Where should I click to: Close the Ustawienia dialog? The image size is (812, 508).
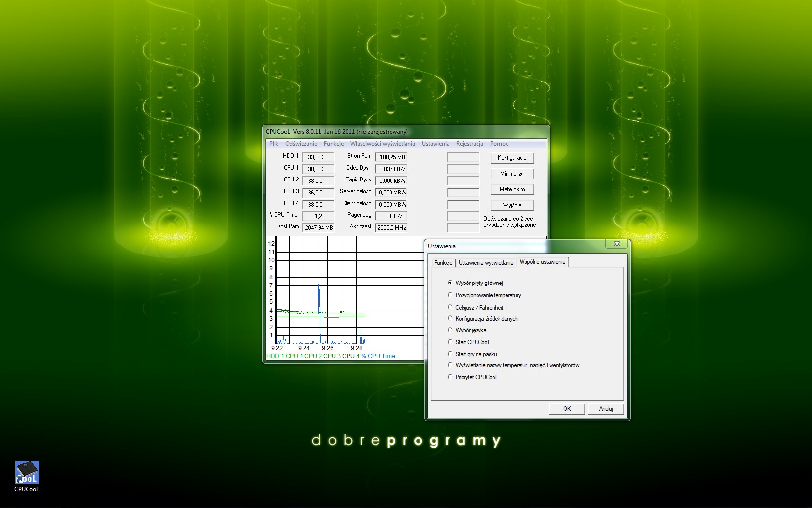pyautogui.click(x=617, y=244)
